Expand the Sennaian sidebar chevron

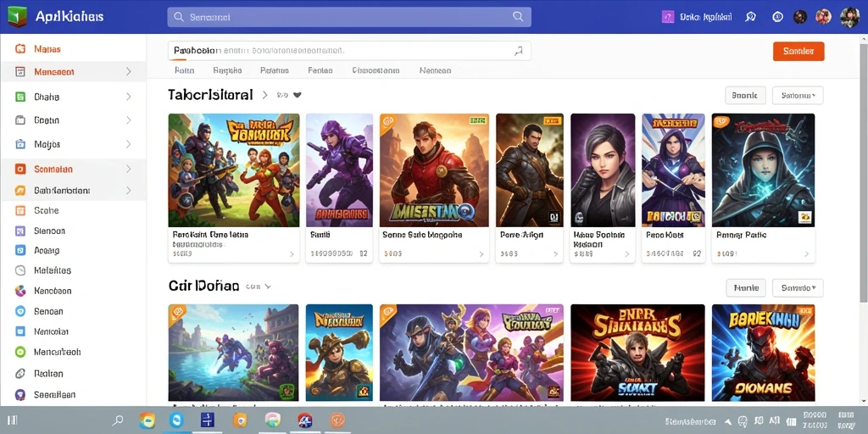pos(129,169)
